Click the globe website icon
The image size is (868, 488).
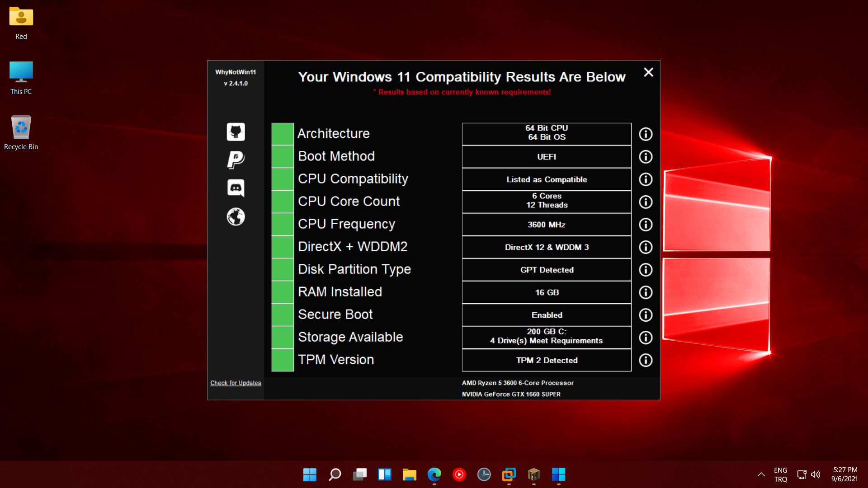click(x=236, y=217)
